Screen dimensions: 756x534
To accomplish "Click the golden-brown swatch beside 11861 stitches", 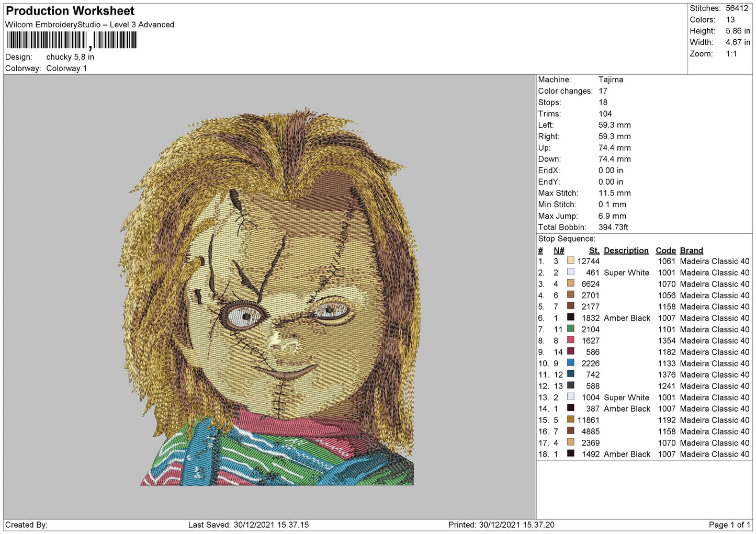I will (x=570, y=419).
